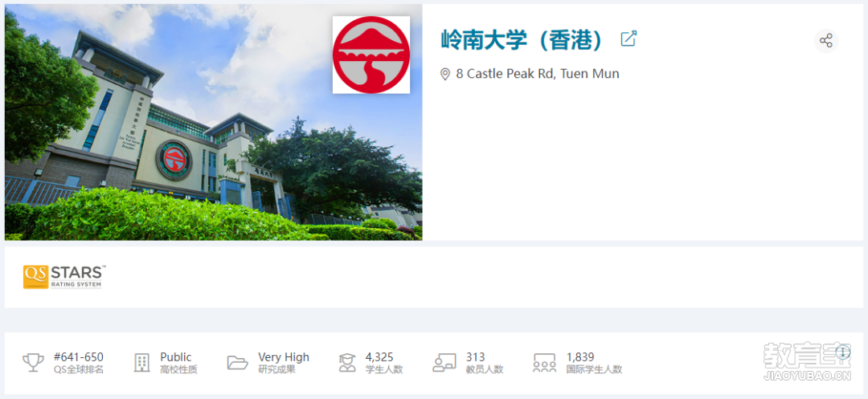Click the share icon at top right
This screenshot has height=399, width=868.
826,40
